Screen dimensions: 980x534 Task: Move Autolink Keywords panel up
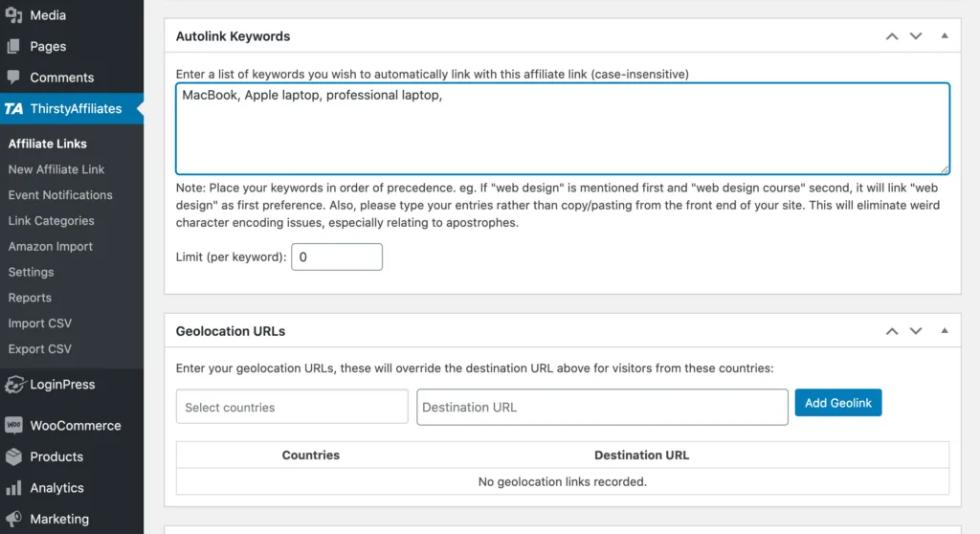pyautogui.click(x=892, y=36)
